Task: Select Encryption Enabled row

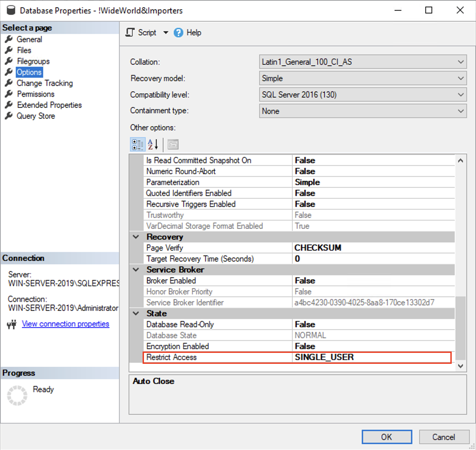Action: pyautogui.click(x=299, y=346)
